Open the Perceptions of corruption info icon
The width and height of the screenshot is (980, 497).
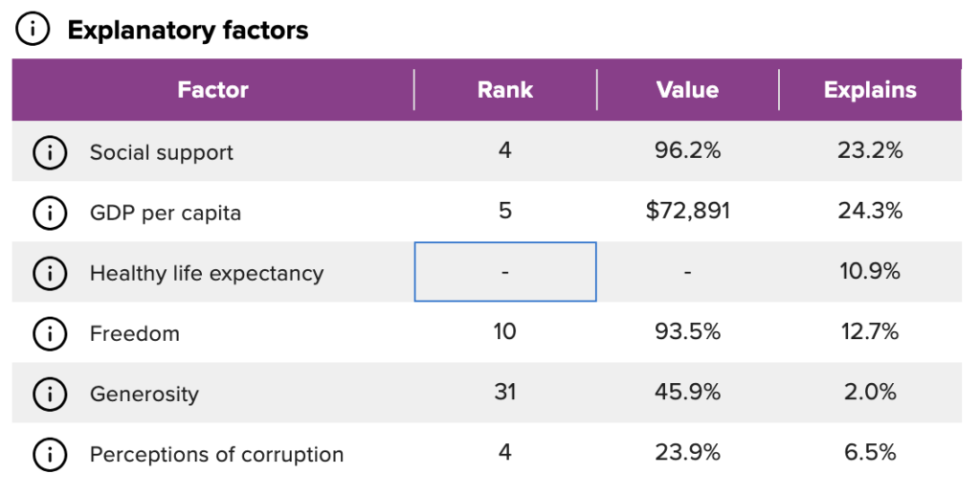tap(50, 455)
